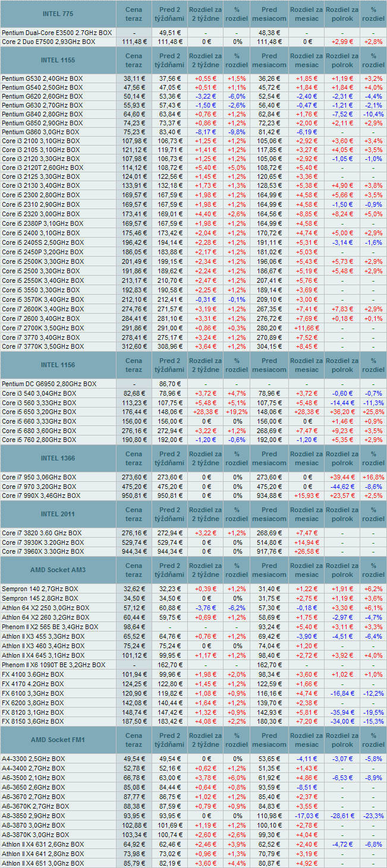Select Core i7 3820 3.60 GHz BOX name

[x=42, y=533]
